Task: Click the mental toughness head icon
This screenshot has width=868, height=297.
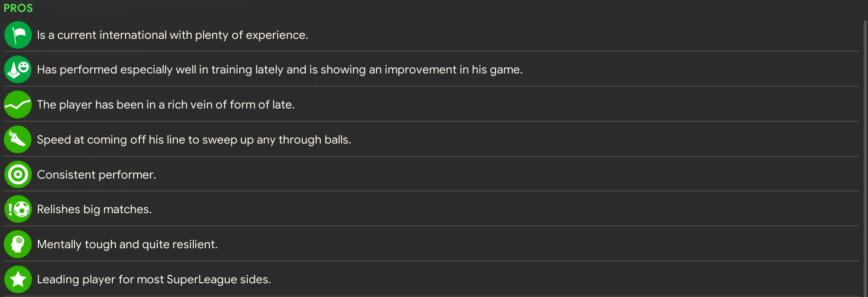Action: click(x=18, y=244)
